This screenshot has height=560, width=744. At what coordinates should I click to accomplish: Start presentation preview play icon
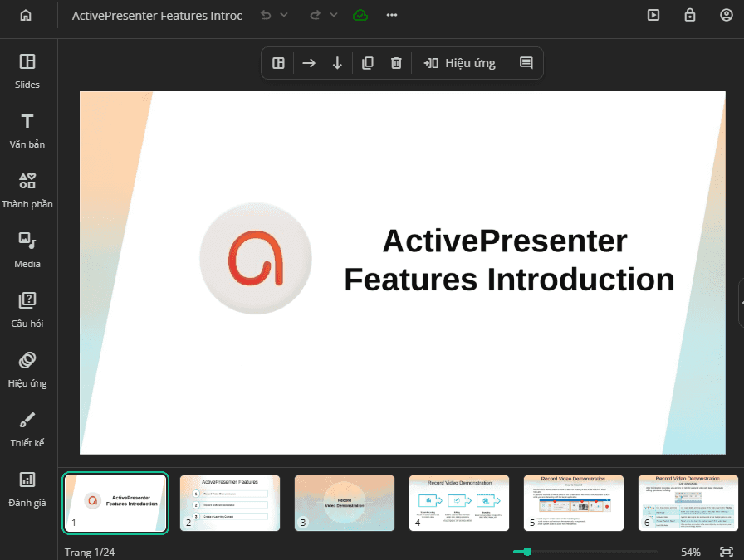click(x=653, y=15)
